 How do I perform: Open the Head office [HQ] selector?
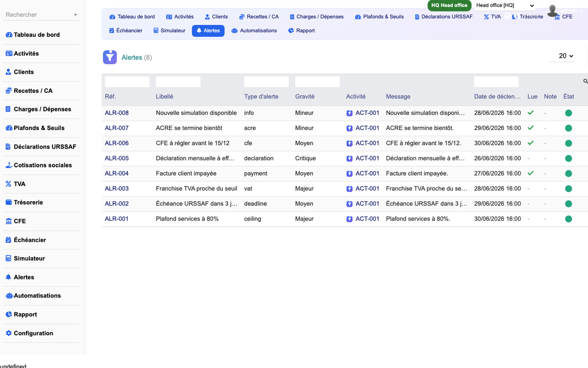[x=505, y=5]
